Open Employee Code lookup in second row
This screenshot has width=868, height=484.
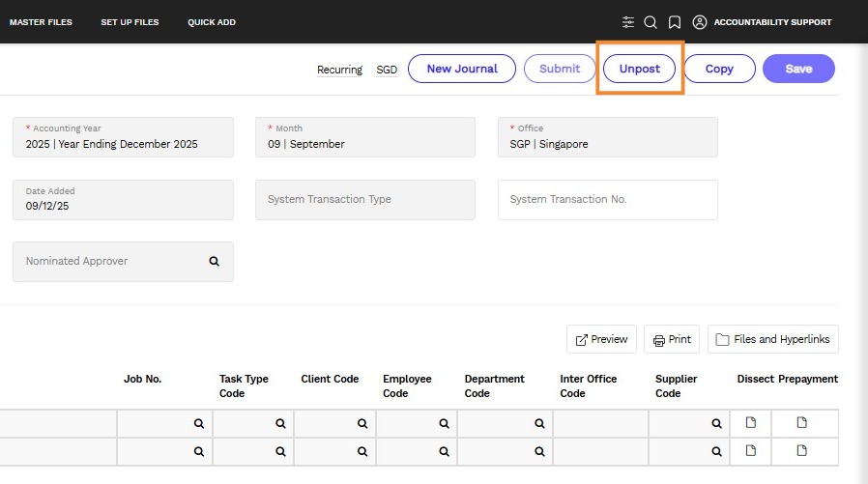pos(444,452)
